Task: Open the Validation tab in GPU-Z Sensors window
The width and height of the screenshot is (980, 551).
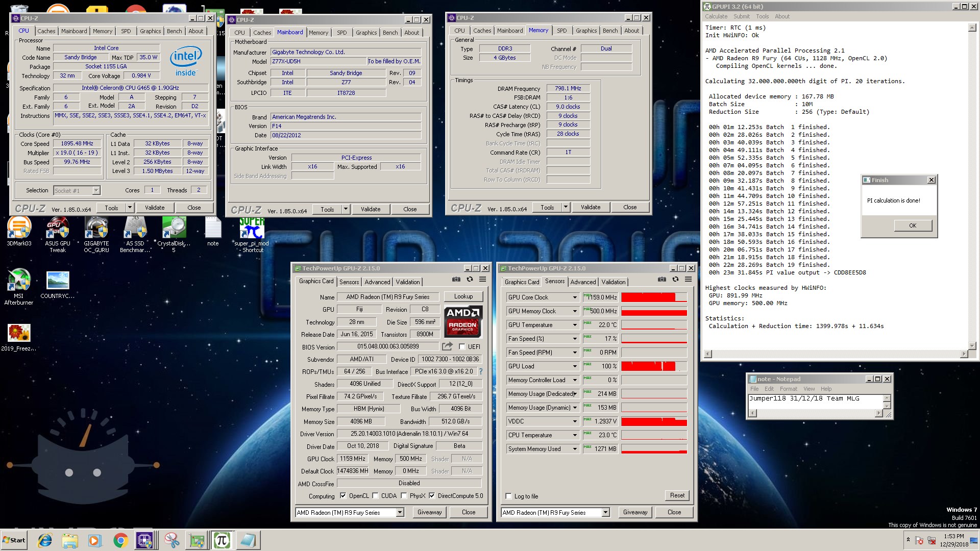Action: pos(613,282)
